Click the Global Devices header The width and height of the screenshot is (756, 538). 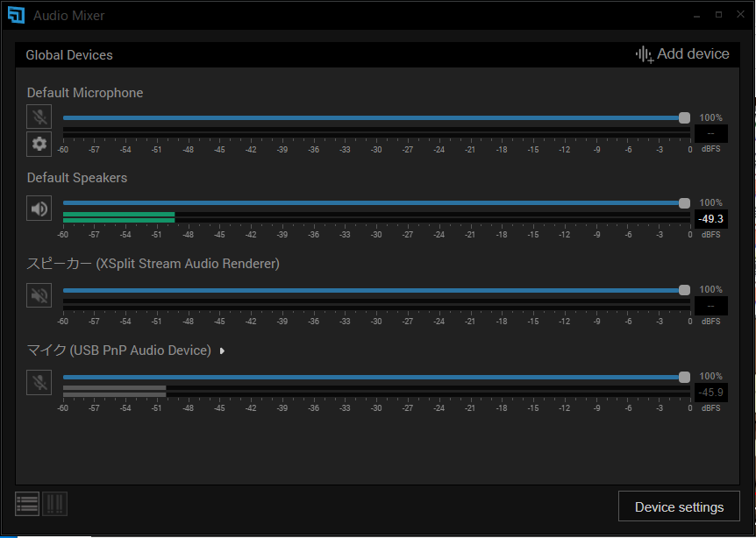tap(69, 55)
